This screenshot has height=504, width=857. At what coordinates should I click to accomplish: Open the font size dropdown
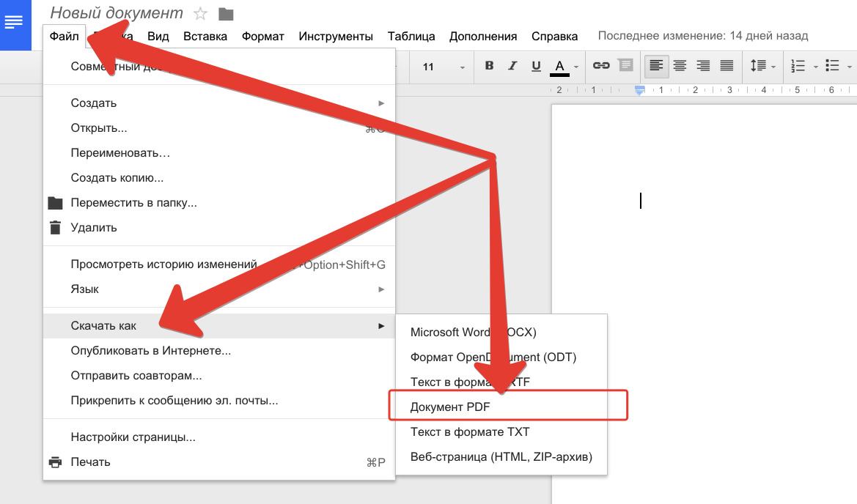[443, 67]
